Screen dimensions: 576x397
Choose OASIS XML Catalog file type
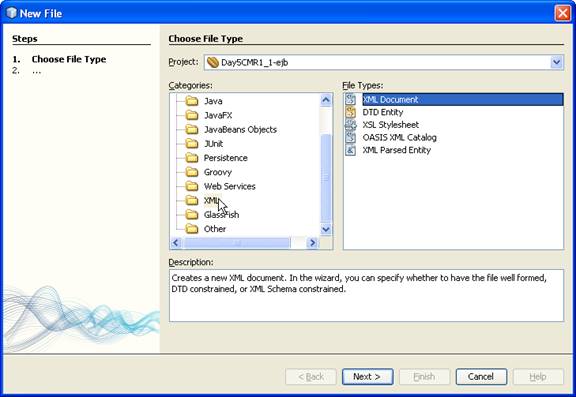[x=399, y=137]
